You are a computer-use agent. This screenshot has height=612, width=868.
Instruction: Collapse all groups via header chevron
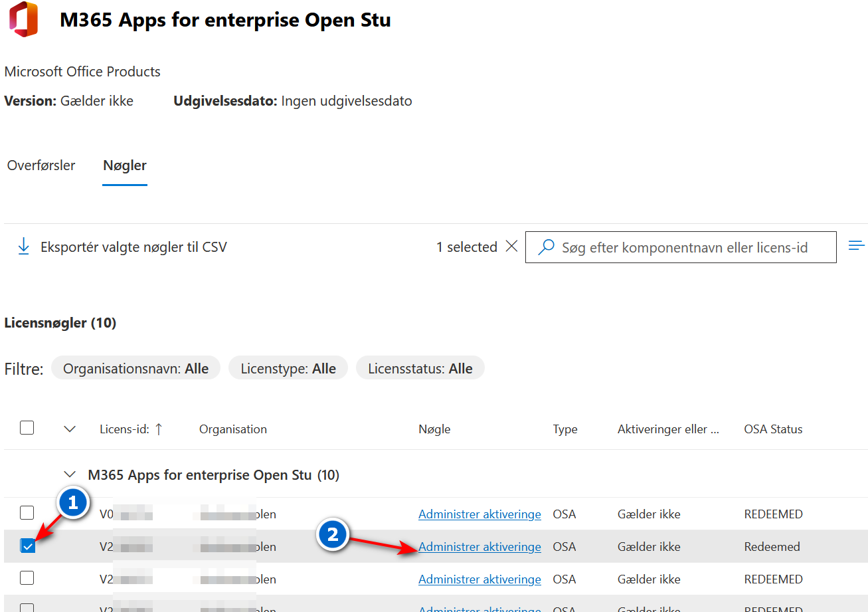(70, 429)
